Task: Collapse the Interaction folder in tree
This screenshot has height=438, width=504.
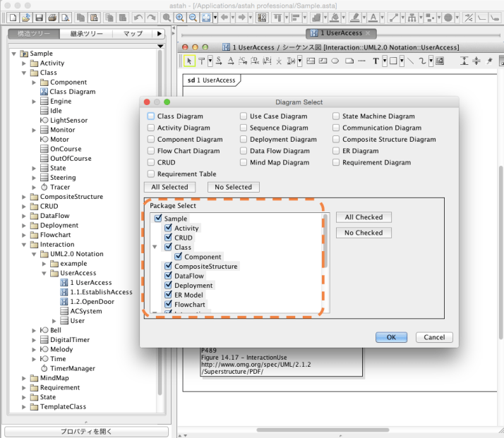Action: (x=23, y=245)
